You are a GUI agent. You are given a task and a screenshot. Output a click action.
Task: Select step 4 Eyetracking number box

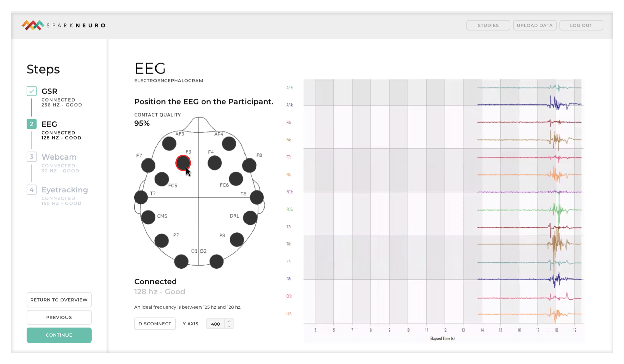(x=32, y=190)
